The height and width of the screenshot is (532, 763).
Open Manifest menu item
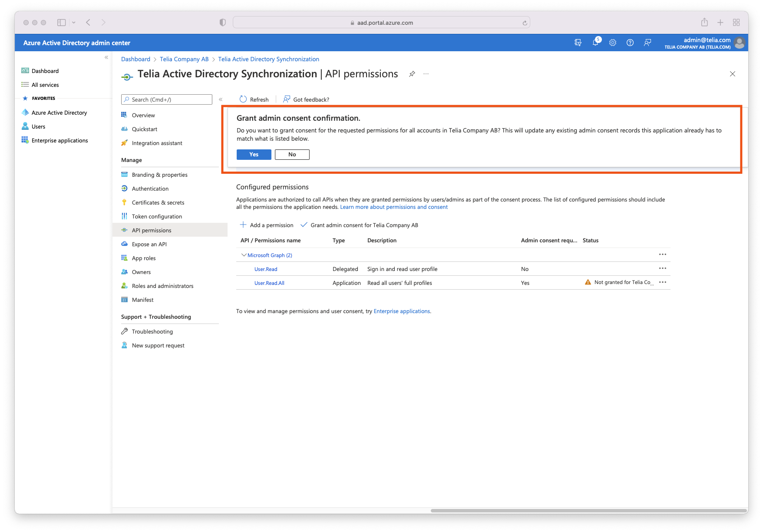click(x=142, y=300)
